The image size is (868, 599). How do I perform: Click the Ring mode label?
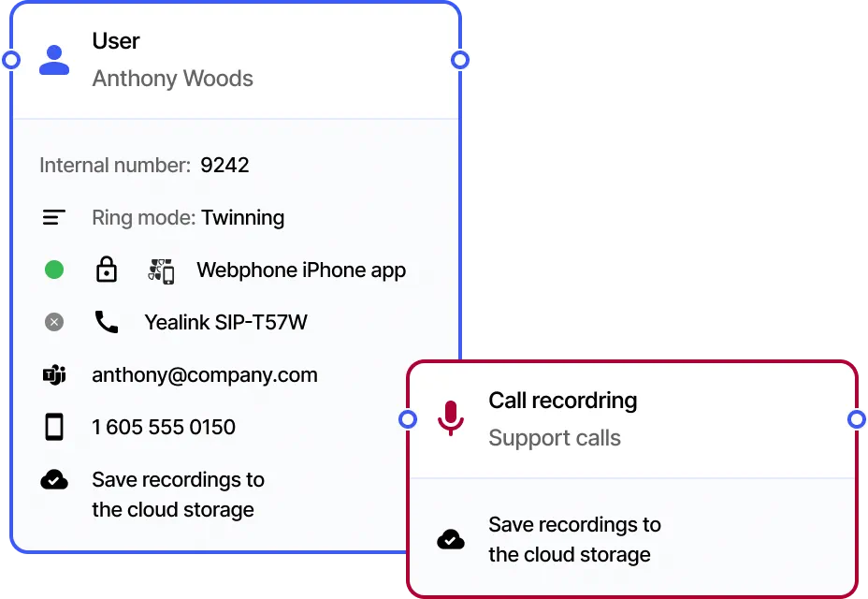tap(144, 218)
